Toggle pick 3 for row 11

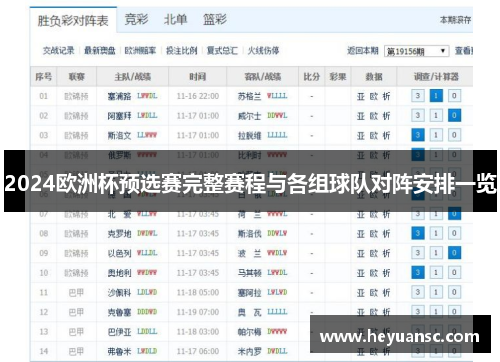pyautogui.click(x=418, y=292)
